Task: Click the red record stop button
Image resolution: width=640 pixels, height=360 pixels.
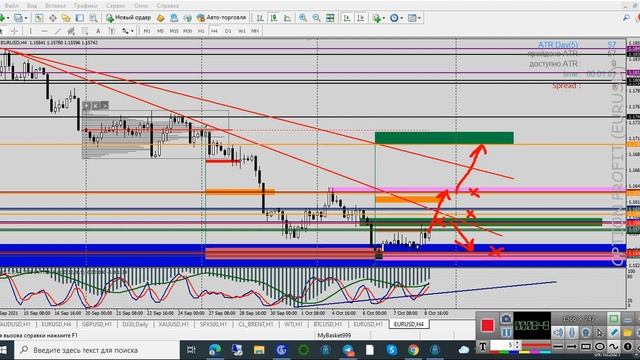Action: (x=488, y=325)
